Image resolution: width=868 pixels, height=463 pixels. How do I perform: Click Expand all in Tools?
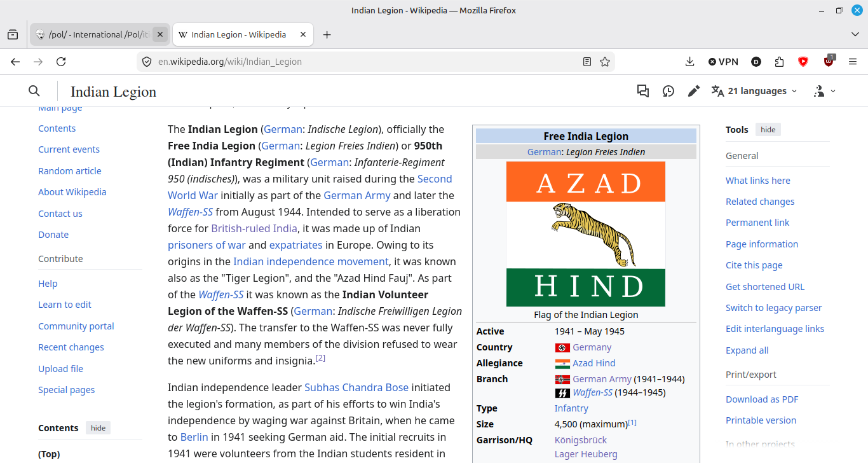(x=747, y=350)
